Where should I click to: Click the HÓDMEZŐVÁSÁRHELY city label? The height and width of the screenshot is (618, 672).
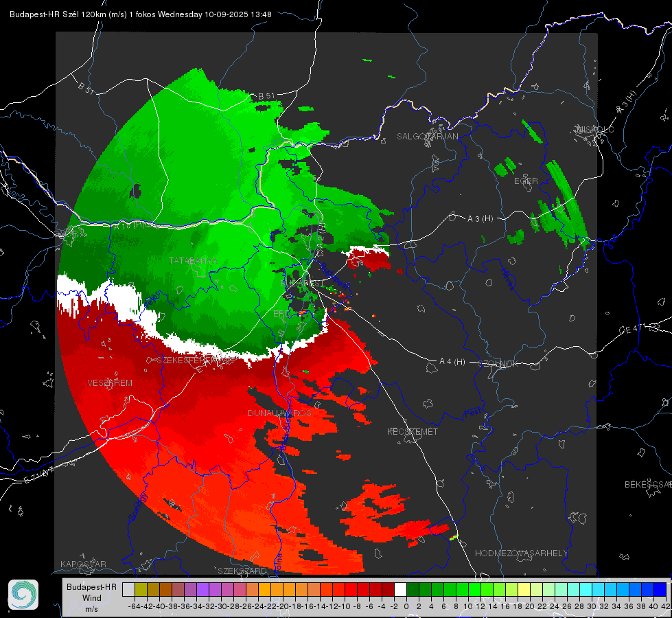click(x=521, y=553)
